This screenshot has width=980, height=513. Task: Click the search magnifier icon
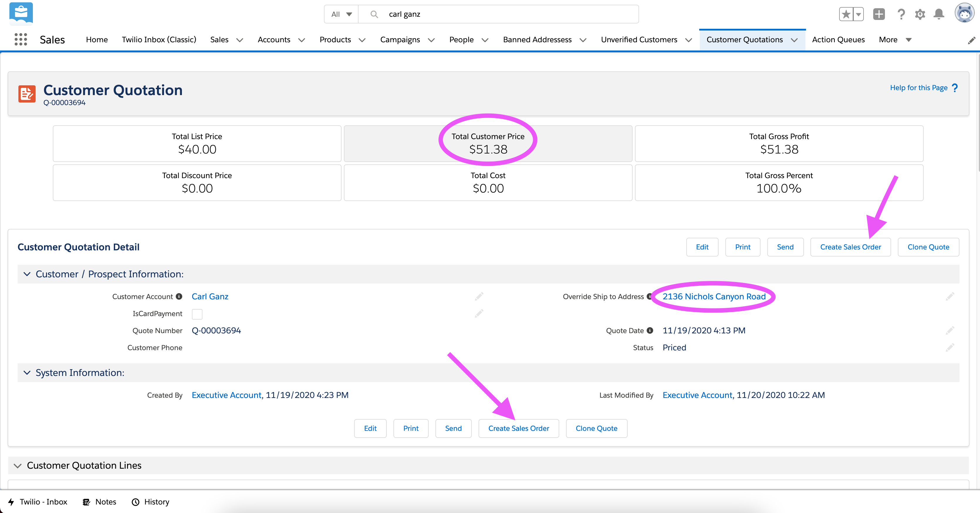coord(374,14)
